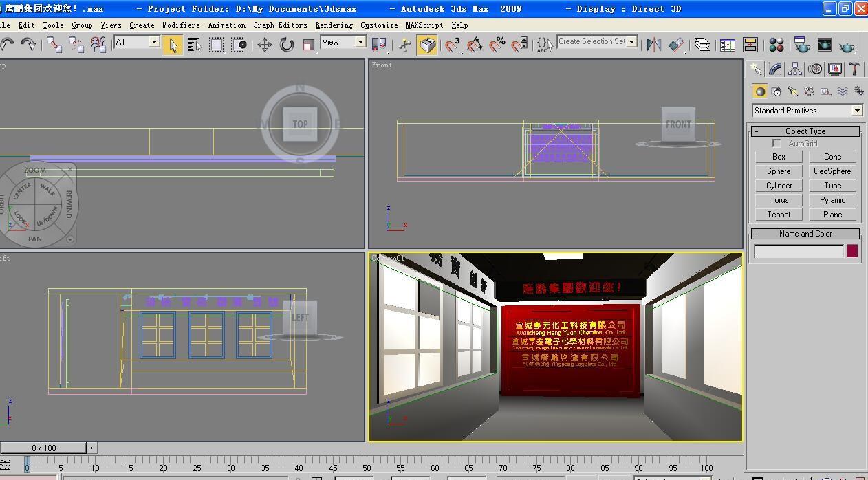Click the Mirror tool icon
This screenshot has height=480, width=868.
[654, 45]
